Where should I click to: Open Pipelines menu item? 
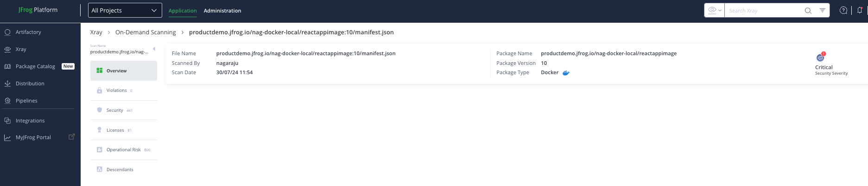26,101
